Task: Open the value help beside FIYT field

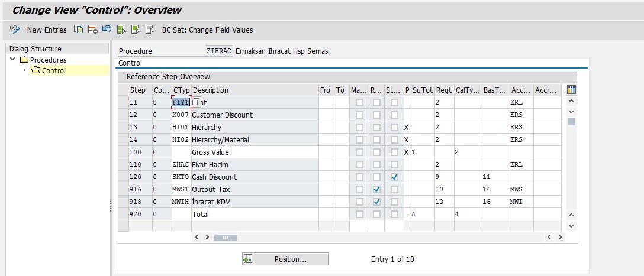Action: [x=196, y=103]
